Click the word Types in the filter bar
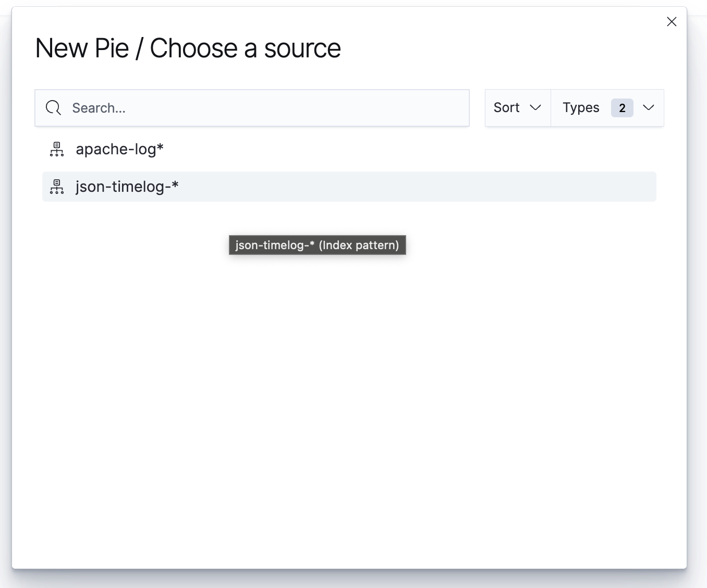 coord(581,108)
